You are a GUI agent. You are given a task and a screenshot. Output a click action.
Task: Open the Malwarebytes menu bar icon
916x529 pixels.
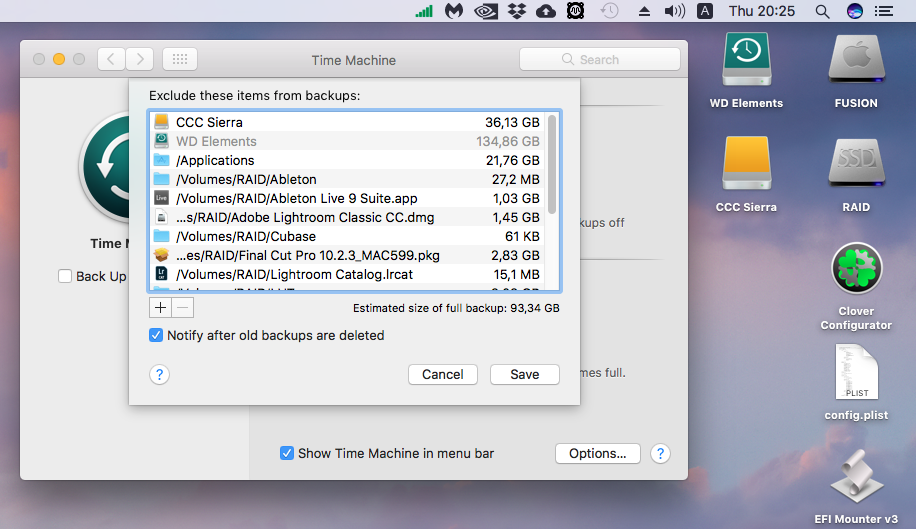(454, 11)
